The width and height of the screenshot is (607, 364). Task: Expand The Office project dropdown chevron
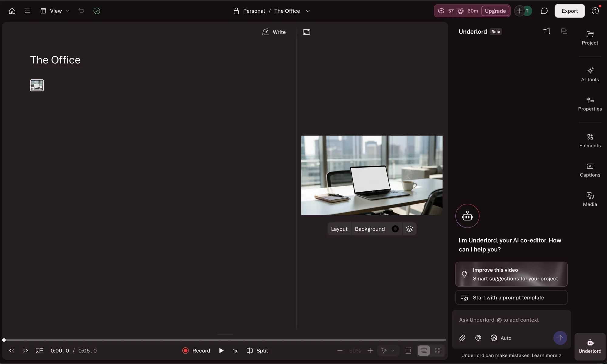[x=308, y=11]
